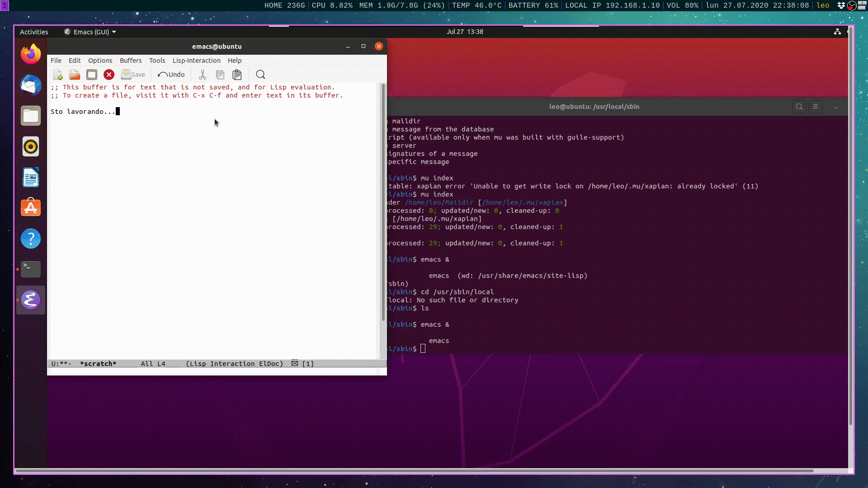Click the 'All L4' position indicator

click(x=153, y=364)
